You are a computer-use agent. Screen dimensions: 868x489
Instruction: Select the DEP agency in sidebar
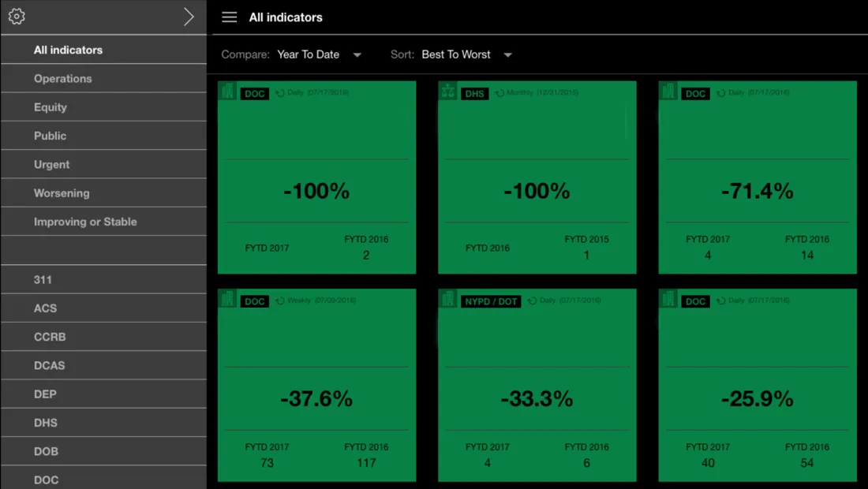45,394
